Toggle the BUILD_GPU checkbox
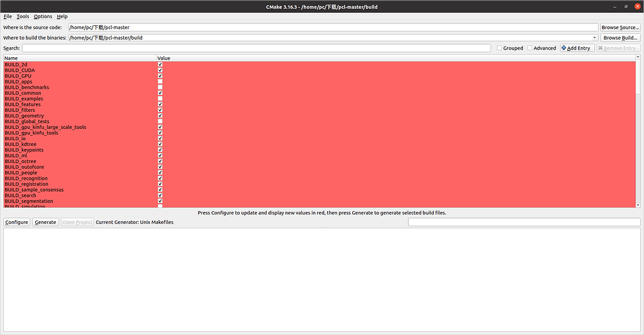 pos(160,76)
